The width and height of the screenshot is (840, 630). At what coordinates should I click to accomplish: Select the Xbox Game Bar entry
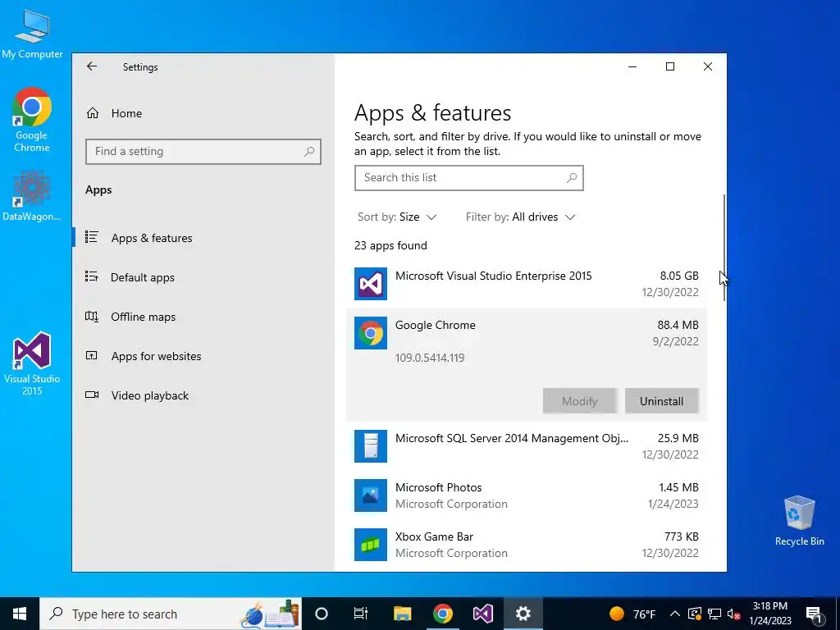pyautogui.click(x=527, y=545)
